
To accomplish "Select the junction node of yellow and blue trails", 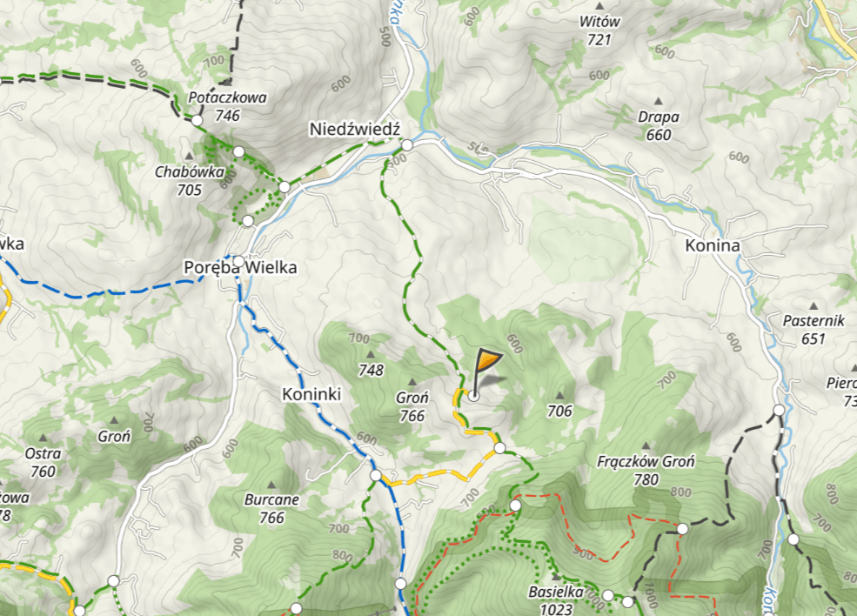I will click(376, 476).
